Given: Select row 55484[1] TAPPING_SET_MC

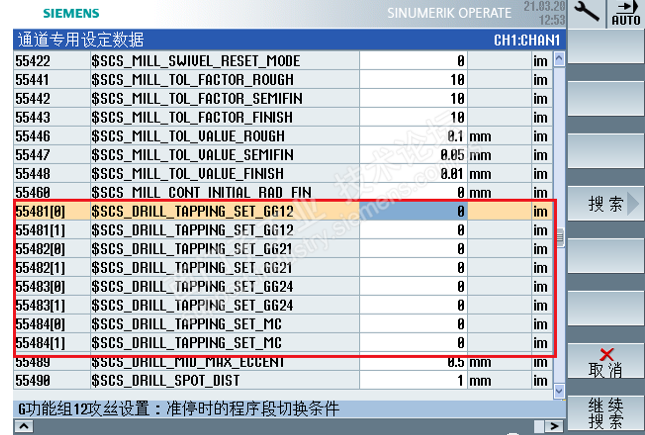Looking at the screenshot, I should point(283,343).
